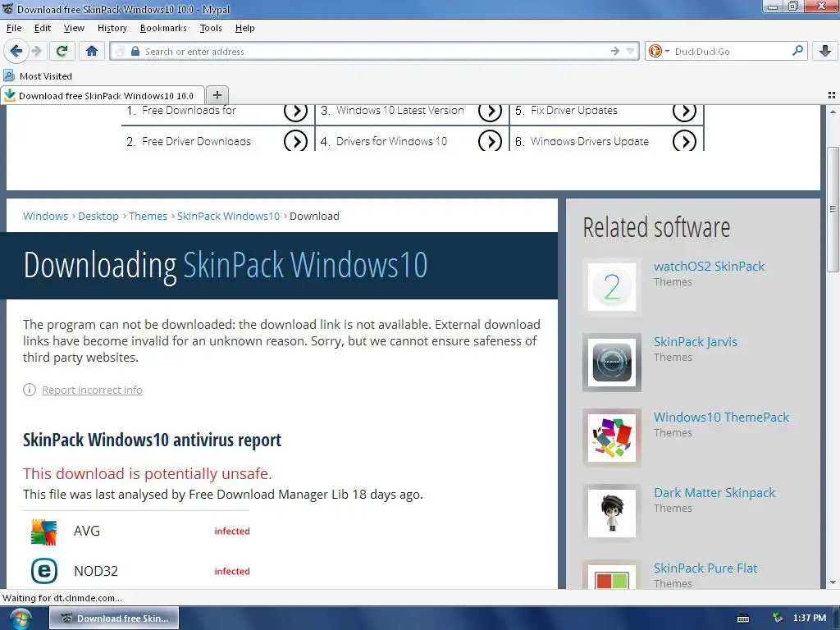Open the address bar history dropdown
Viewport: 840px width, 630px height.
(631, 51)
